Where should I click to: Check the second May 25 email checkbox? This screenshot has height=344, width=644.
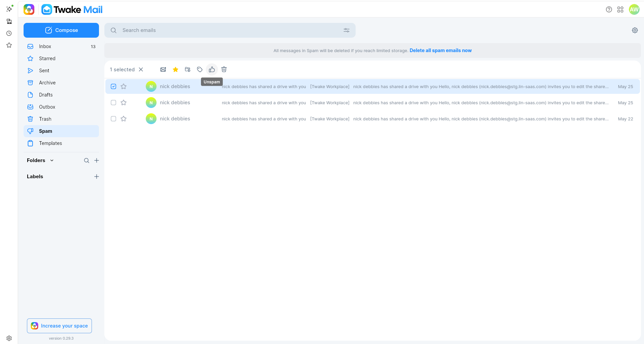coord(113,103)
